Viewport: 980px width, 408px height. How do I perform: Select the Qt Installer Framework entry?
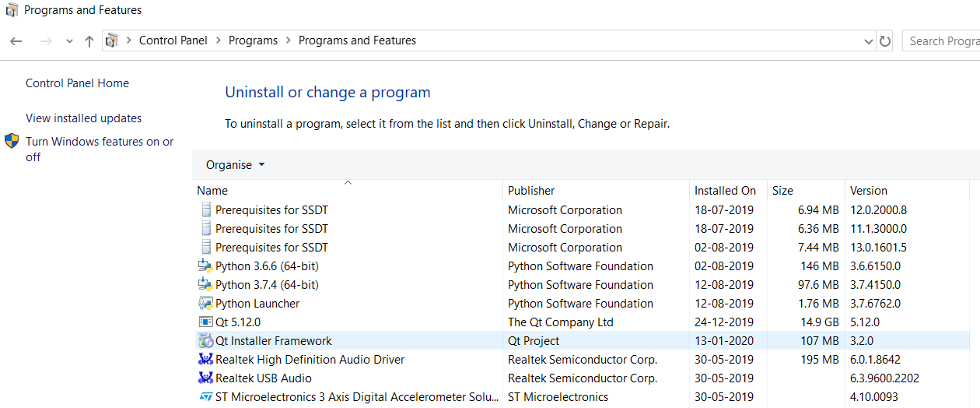click(583, 341)
